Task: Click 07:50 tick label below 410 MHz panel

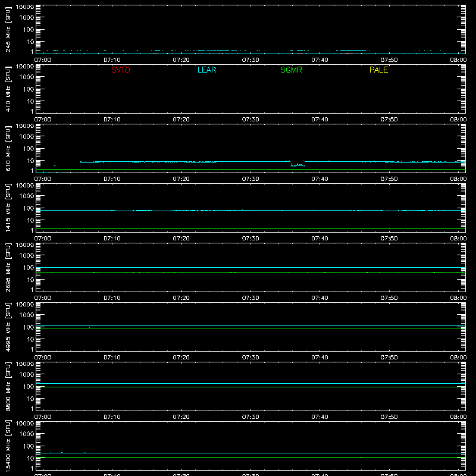Action: (x=389, y=120)
